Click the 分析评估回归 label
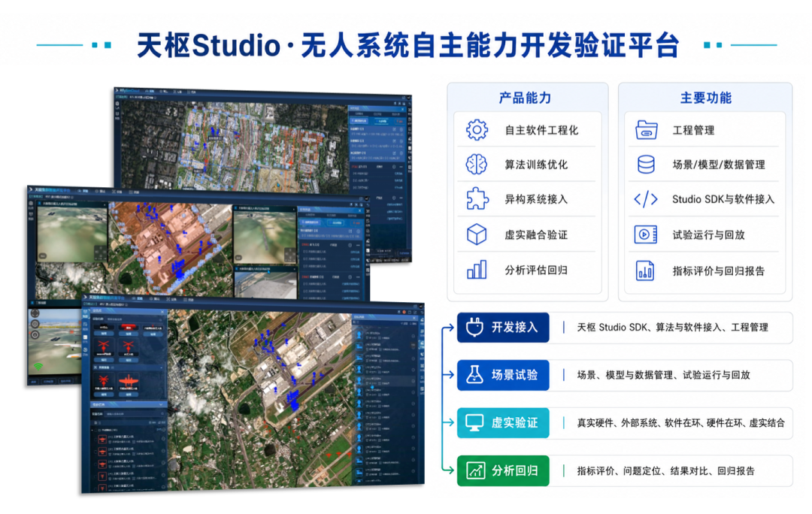The image size is (812, 514). [536, 271]
